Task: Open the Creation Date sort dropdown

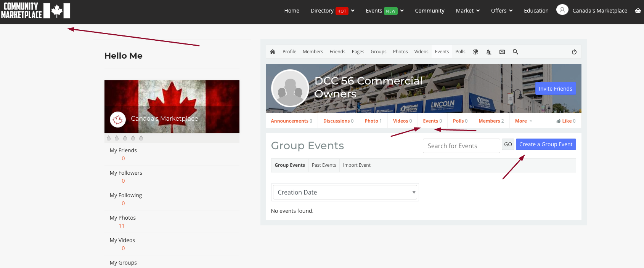Action: point(345,192)
